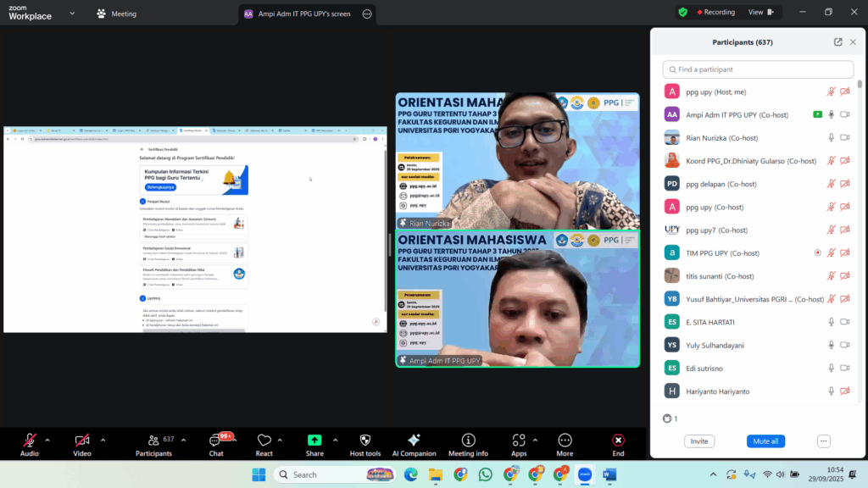
Task: Open the Chat panel icon
Action: (x=215, y=441)
